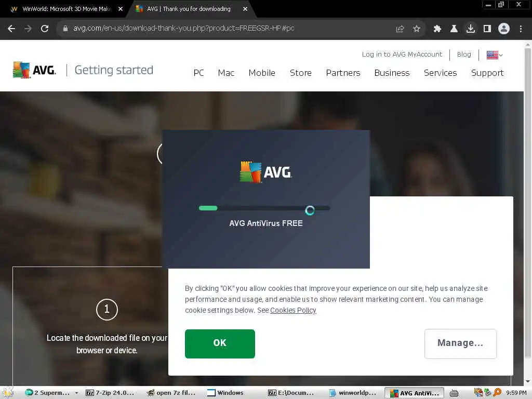Click the AVG logo in installer splash
The width and height of the screenshot is (532, 399).
pos(265,172)
